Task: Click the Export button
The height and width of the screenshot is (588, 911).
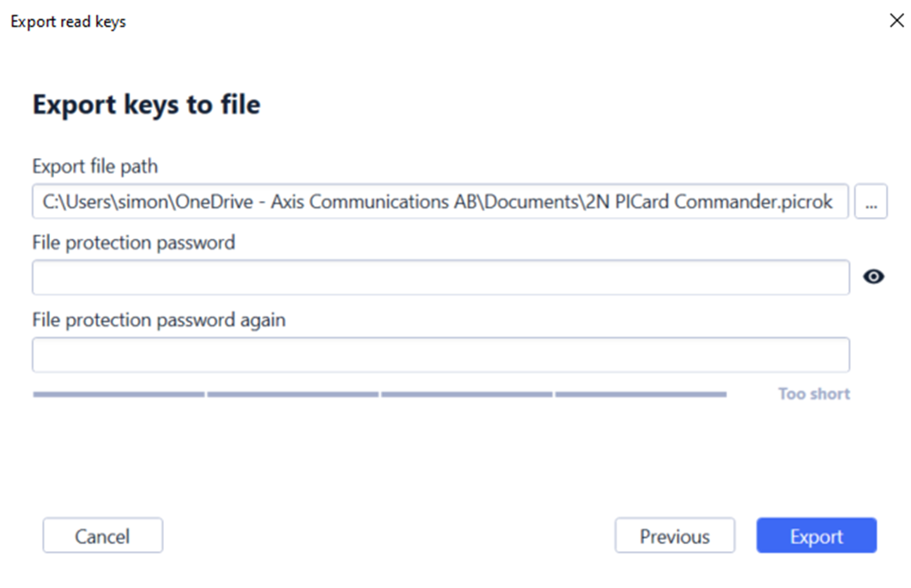Action: click(817, 535)
